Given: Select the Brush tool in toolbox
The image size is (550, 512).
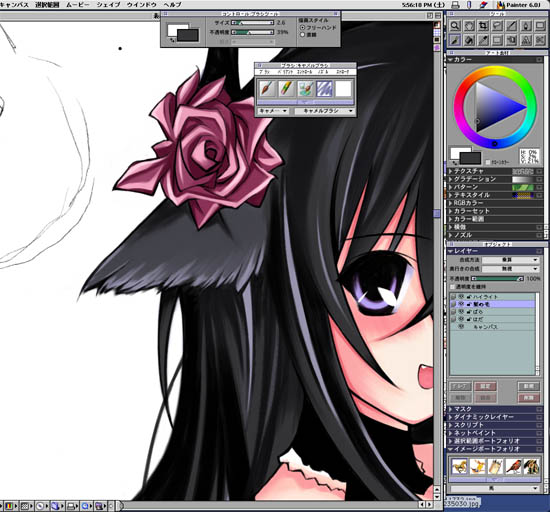Looking at the screenshot, I should [x=455, y=40].
